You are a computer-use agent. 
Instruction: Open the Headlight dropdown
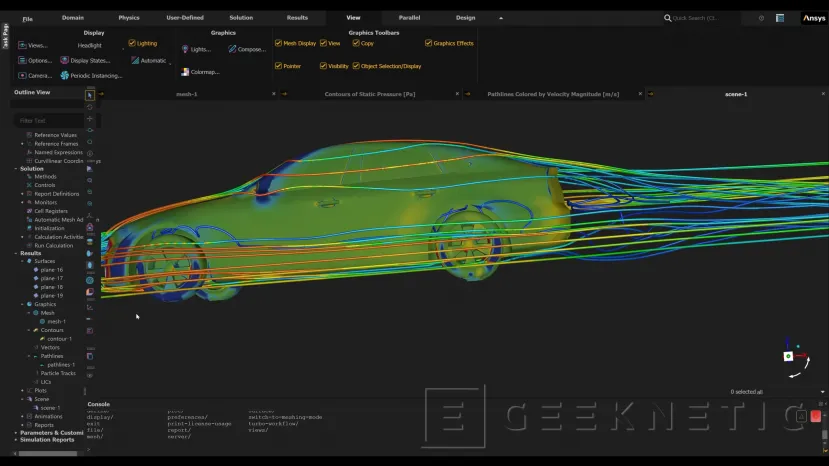100,46
